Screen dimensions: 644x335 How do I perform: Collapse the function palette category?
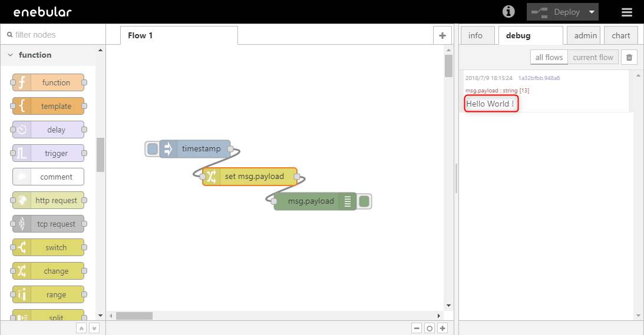pyautogui.click(x=11, y=55)
